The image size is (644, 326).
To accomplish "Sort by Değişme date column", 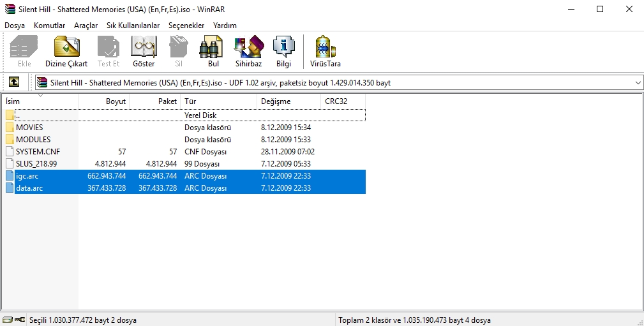I will point(288,101).
